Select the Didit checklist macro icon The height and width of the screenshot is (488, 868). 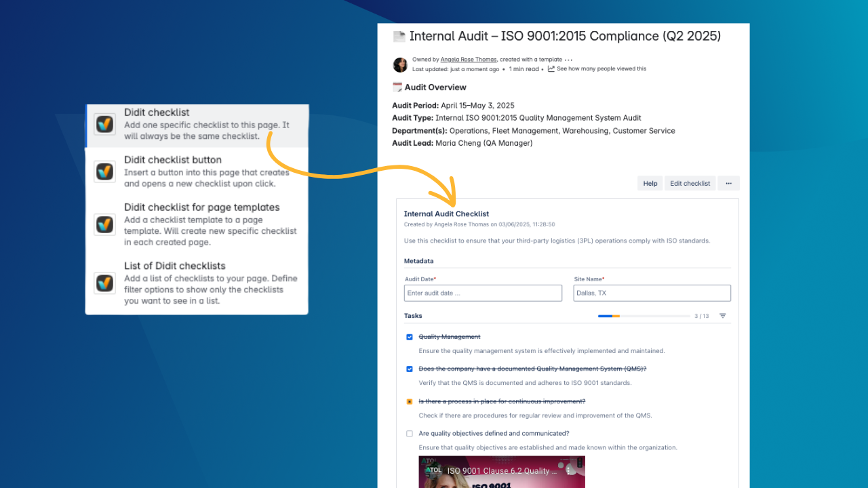(x=105, y=123)
